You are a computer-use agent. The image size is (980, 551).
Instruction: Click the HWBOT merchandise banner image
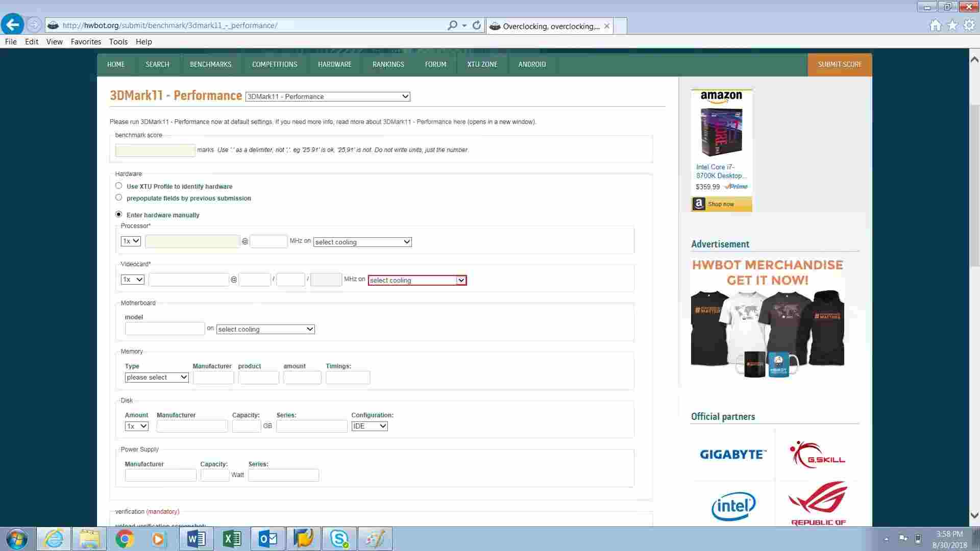768,317
